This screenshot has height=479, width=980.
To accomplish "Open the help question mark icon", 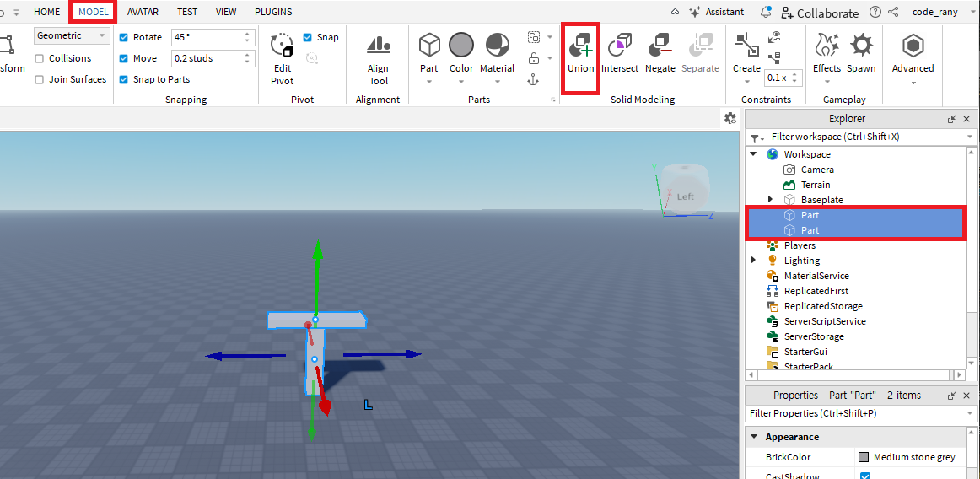I will point(875,12).
